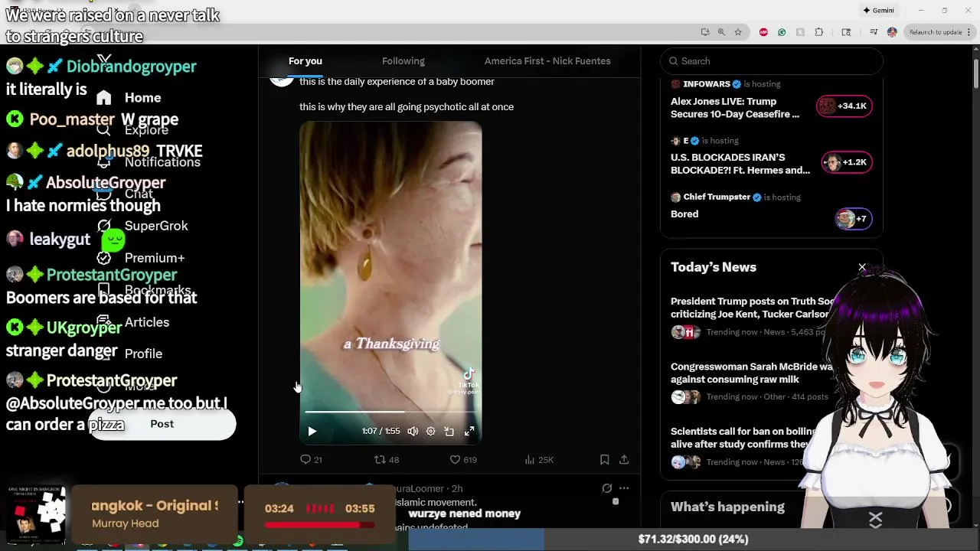Open America First - Nick Fuentes tab
This screenshot has height=551, width=980.
coord(547,61)
